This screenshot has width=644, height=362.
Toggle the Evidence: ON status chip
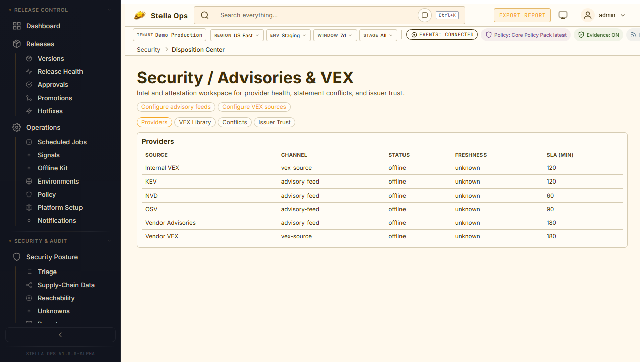click(598, 35)
